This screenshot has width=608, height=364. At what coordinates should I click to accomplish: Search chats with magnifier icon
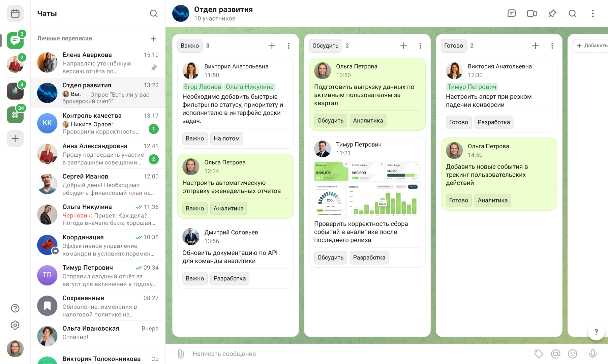point(154,13)
